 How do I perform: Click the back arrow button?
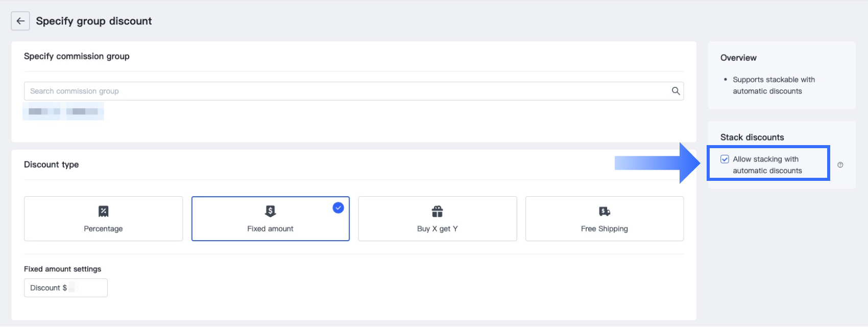20,21
